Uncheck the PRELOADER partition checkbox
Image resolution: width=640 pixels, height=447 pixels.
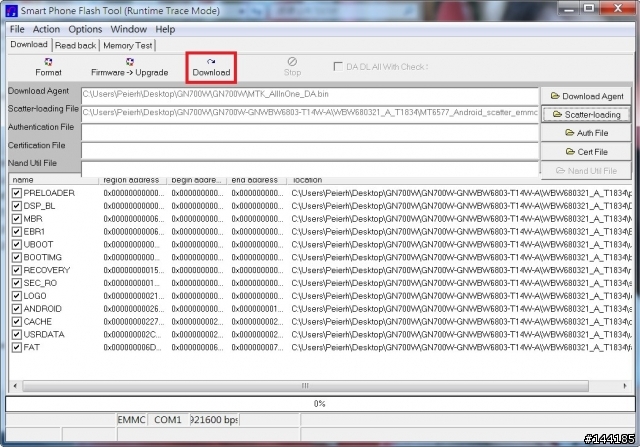pos(16,193)
